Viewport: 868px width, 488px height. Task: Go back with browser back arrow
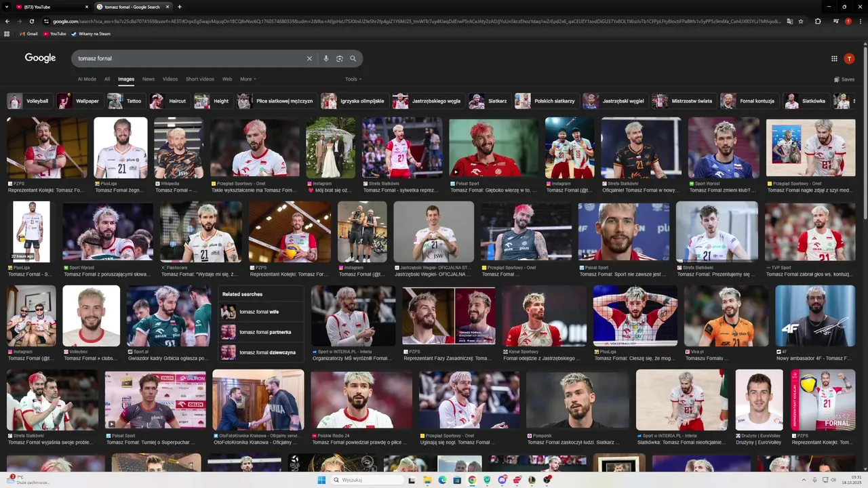pyautogui.click(x=7, y=21)
